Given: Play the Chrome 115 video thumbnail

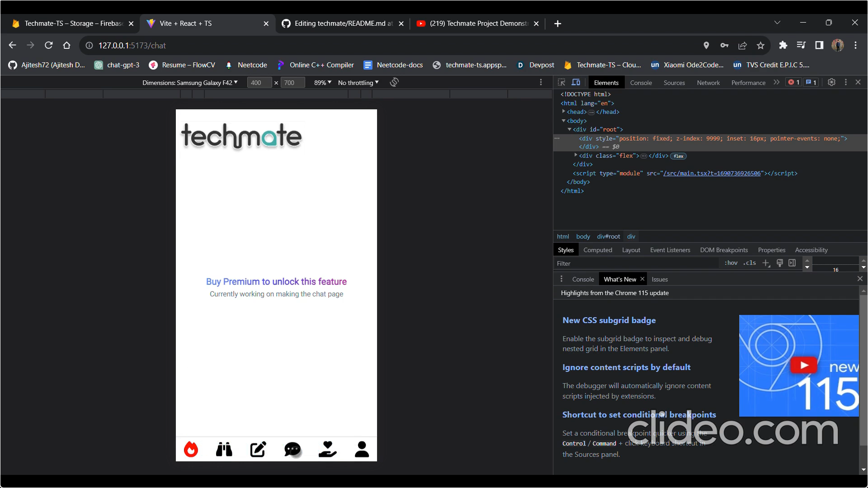Looking at the screenshot, I should click(803, 365).
